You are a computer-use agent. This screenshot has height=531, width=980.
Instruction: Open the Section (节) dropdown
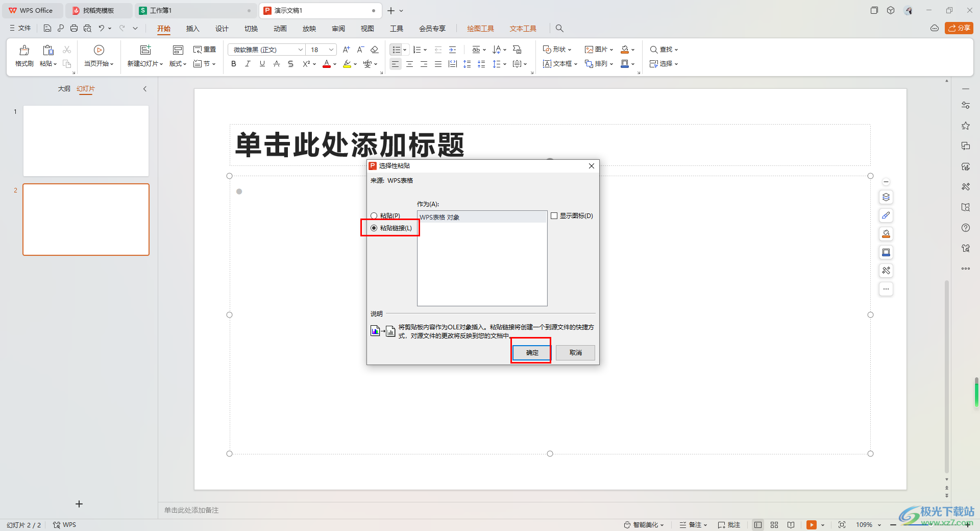coord(205,64)
